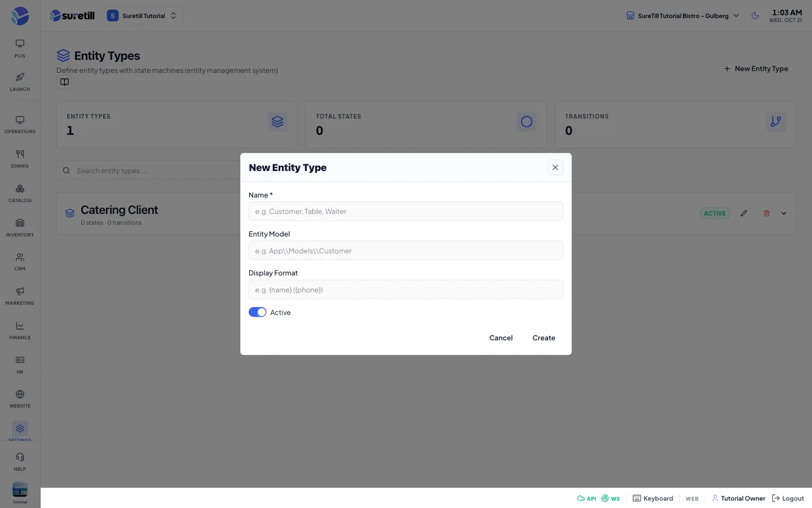Click Cancel in the dialog
Screen dimensions: 812x508
[501, 338]
